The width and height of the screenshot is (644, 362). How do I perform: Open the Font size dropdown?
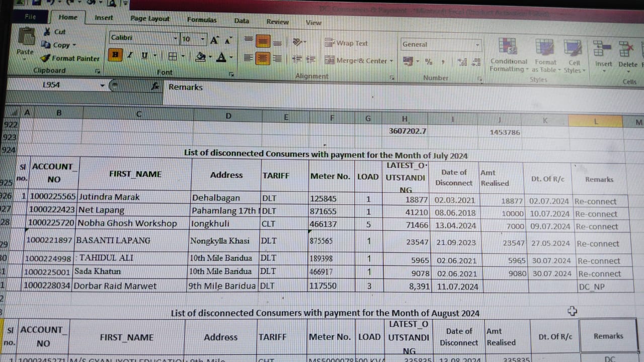[203, 39]
